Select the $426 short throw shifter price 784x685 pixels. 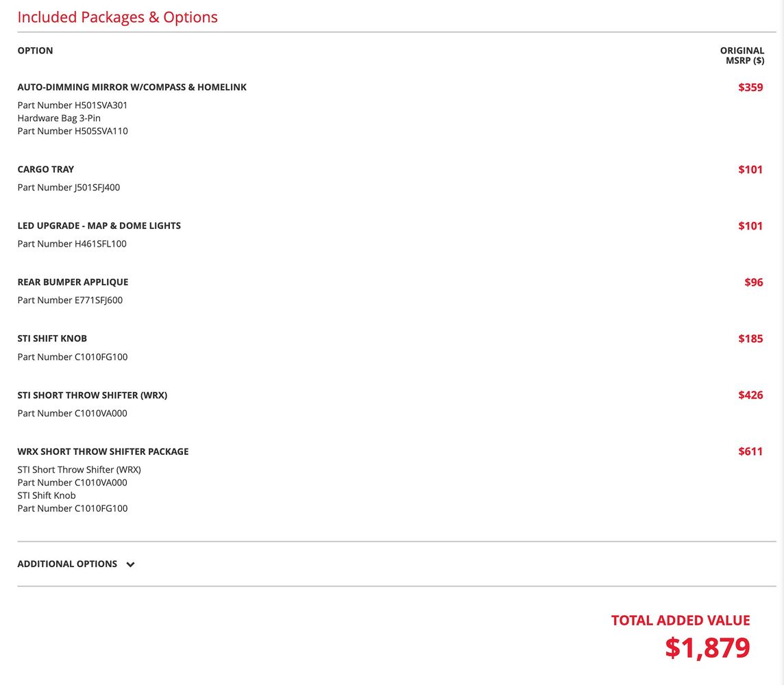coord(750,395)
